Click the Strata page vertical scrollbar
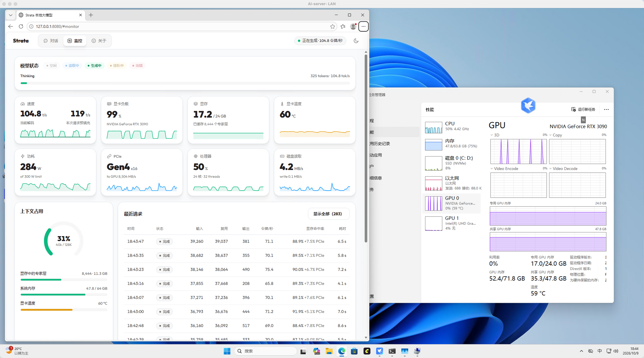Image resolution: width=644 pixels, height=358 pixels. tap(366, 148)
